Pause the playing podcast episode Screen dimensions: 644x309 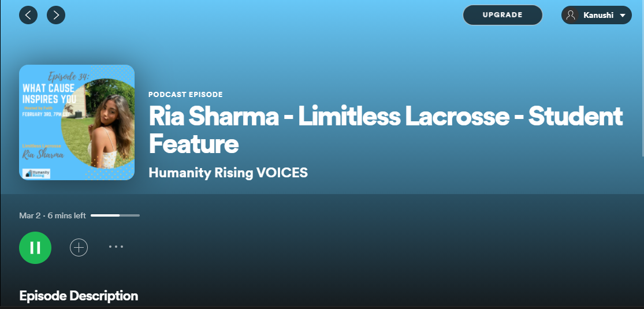35,248
